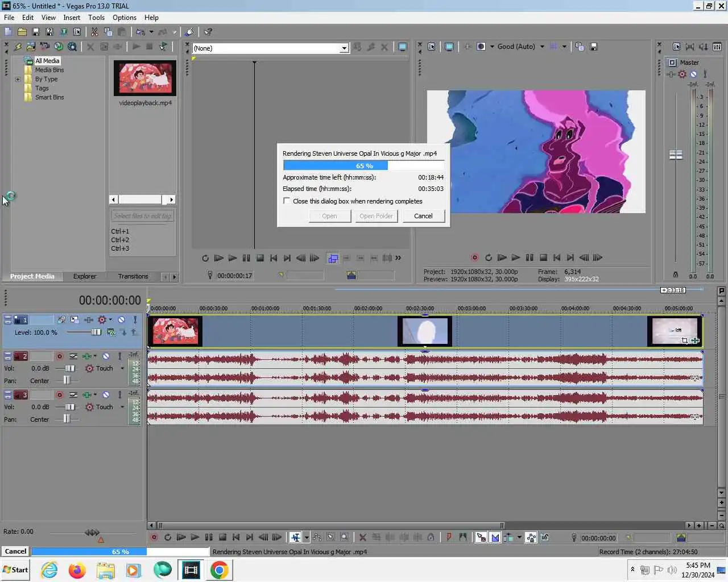Screen dimensions: 728x582
Task: Click the Save Snapshot to File icon
Action: point(593,47)
